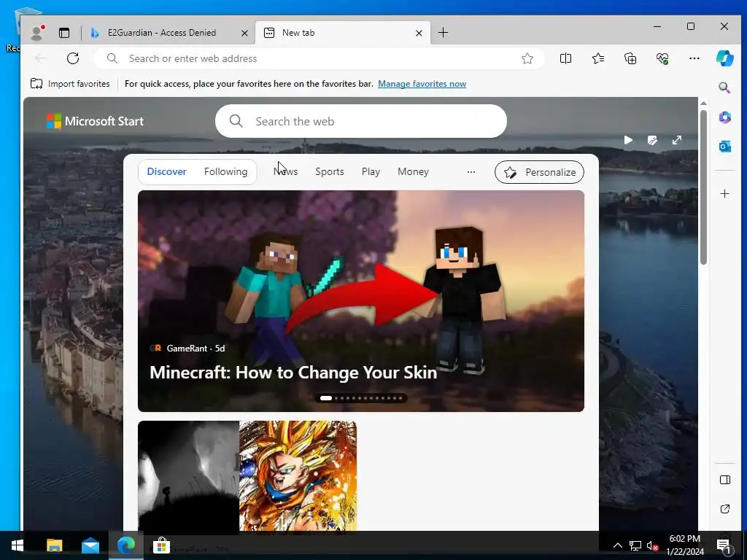
Task: Open the black-and-white game thumbnail card
Action: [188, 475]
